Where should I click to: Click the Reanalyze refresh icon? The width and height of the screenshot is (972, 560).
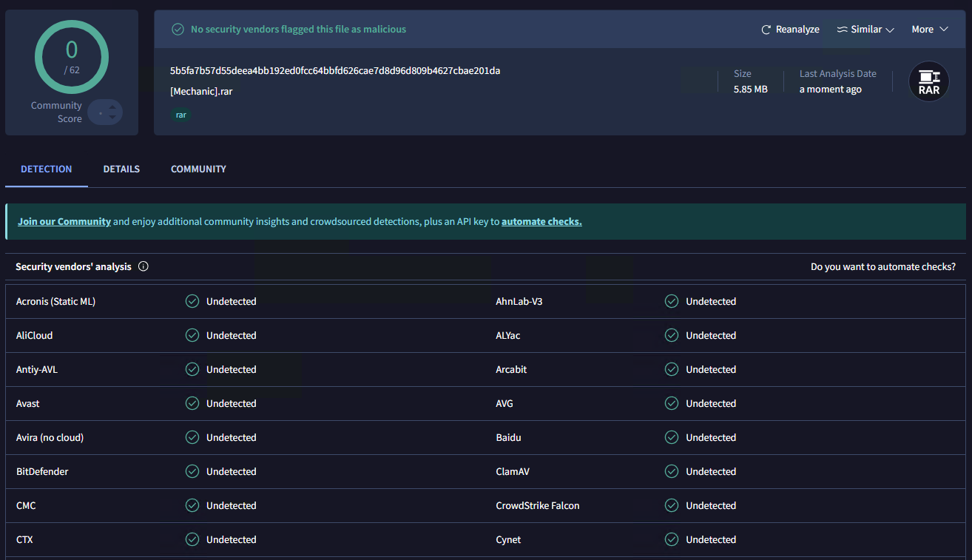click(766, 30)
